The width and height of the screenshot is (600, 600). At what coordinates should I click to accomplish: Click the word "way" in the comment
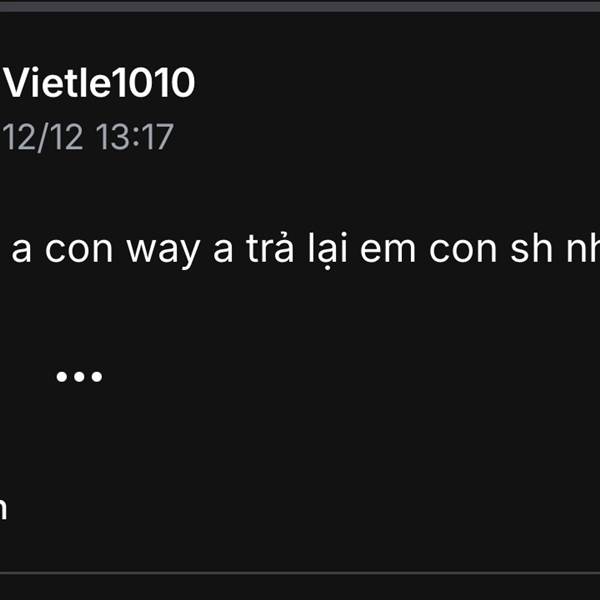click(163, 252)
